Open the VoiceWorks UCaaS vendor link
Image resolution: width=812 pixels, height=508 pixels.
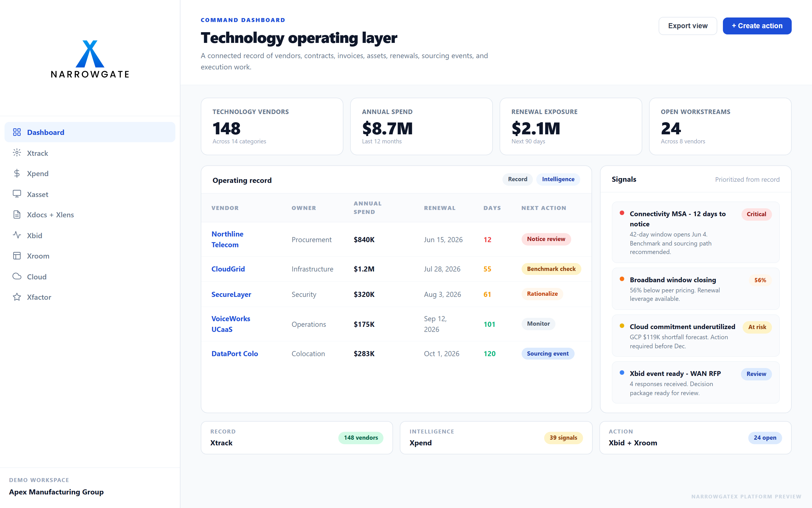pyautogui.click(x=231, y=324)
